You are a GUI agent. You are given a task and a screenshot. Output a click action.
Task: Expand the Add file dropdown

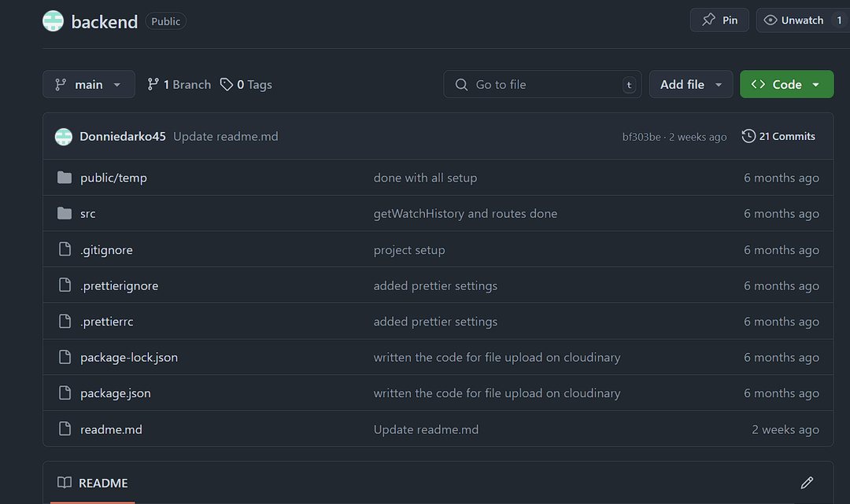pos(691,84)
